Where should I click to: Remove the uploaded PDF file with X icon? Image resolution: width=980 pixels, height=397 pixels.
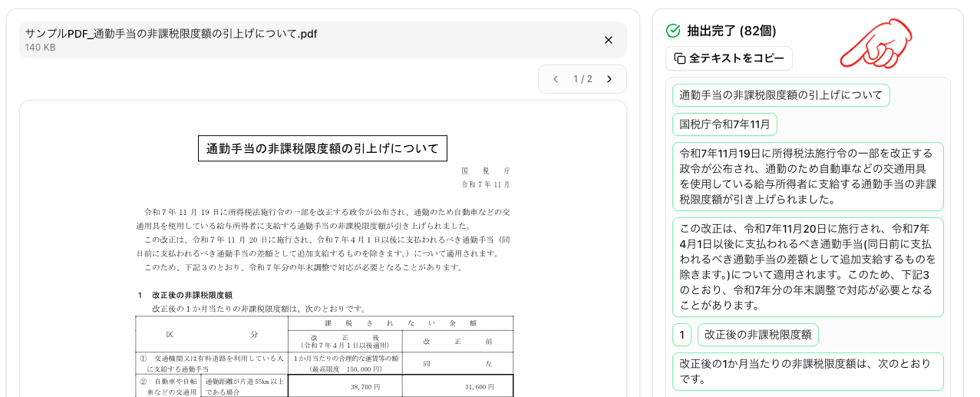pyautogui.click(x=609, y=40)
